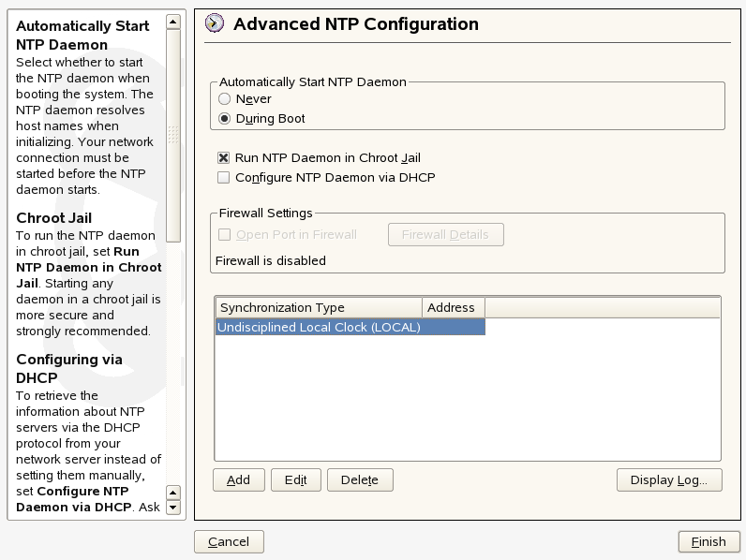Open Firewall Details dialog
This screenshot has width=746, height=560.
click(x=445, y=235)
